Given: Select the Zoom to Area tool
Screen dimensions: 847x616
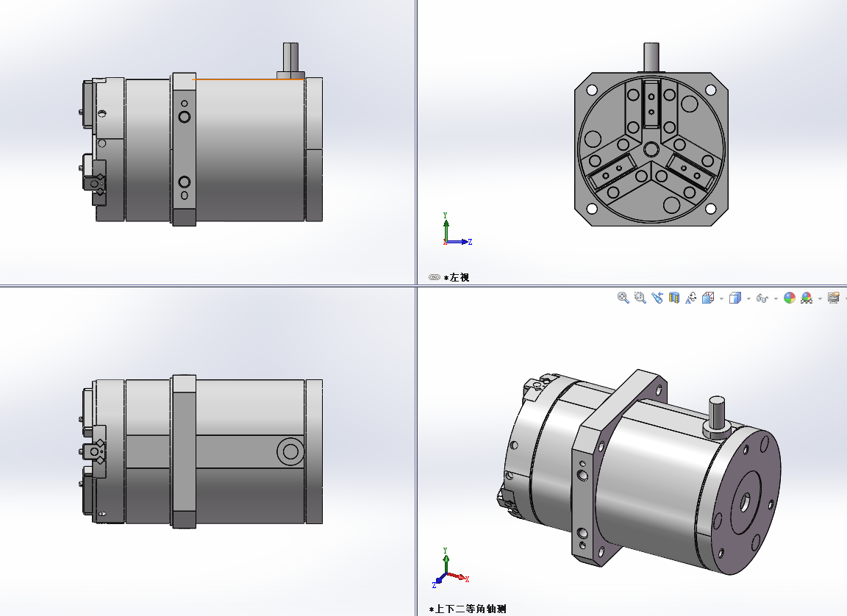Looking at the screenshot, I should click(640, 298).
